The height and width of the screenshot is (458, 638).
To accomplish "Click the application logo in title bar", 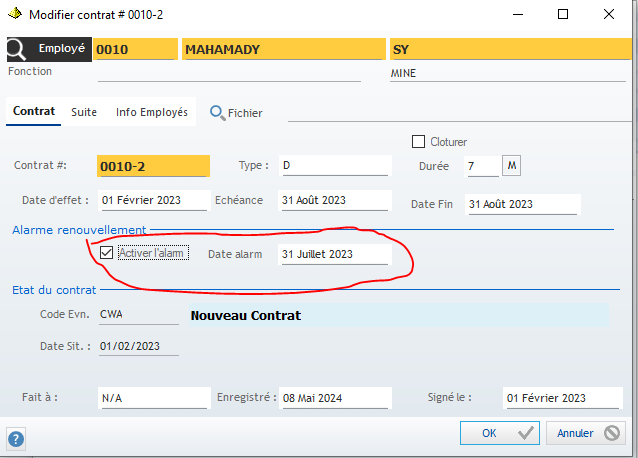I will click(13, 14).
